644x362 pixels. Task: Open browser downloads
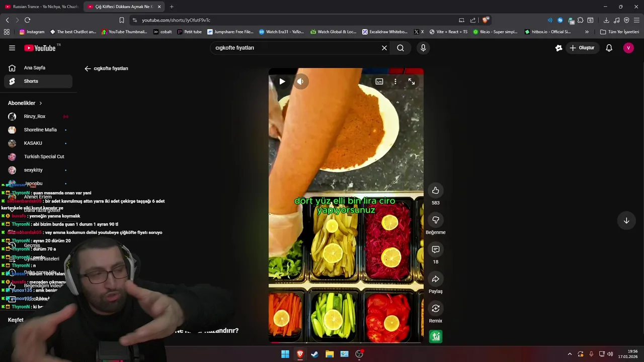coord(606,20)
